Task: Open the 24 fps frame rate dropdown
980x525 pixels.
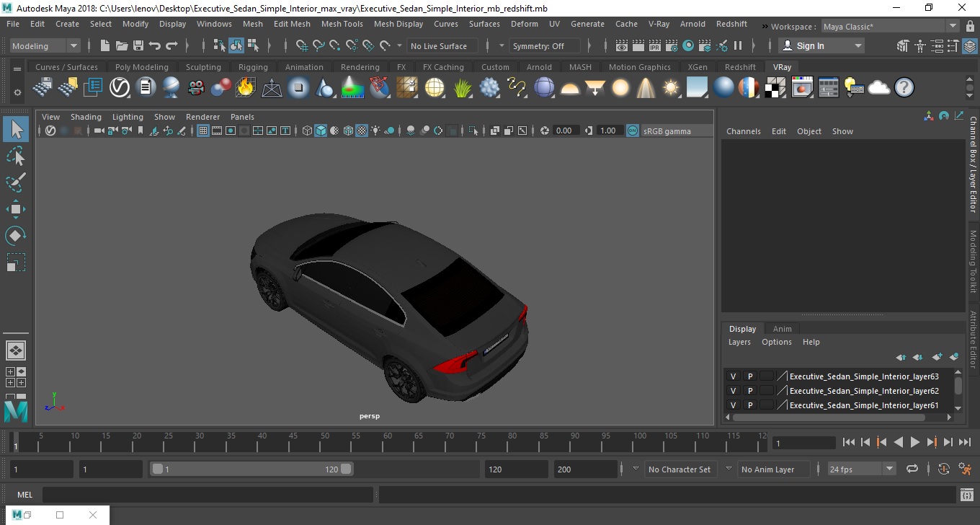Action: [x=861, y=469]
